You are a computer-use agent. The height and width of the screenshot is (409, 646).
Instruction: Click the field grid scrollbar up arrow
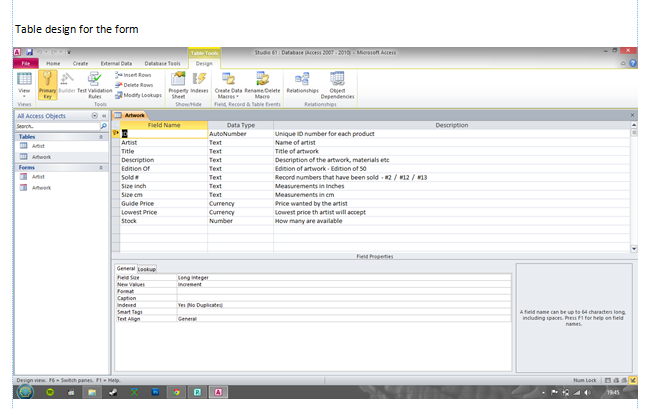[x=634, y=125]
